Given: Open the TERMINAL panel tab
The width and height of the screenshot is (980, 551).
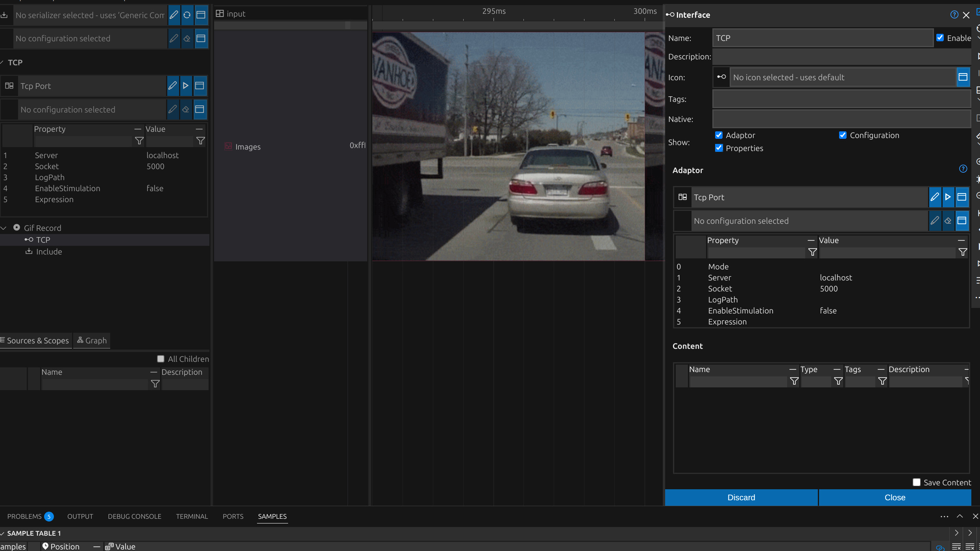Looking at the screenshot, I should (192, 516).
